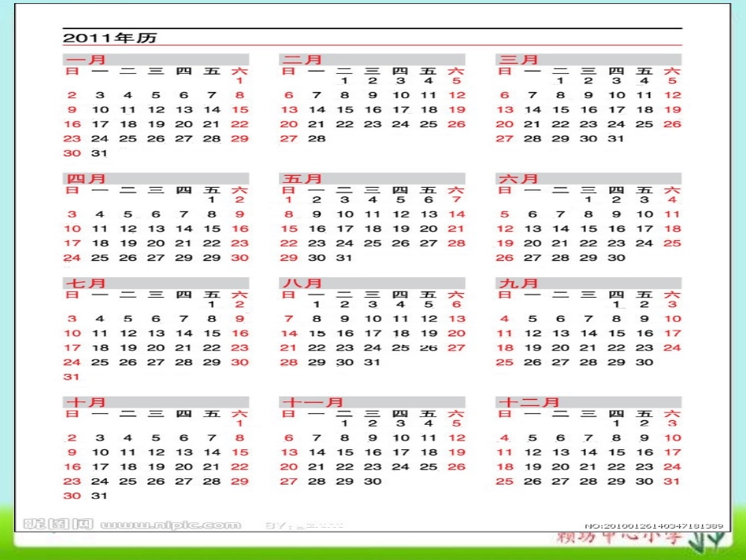Click red day 30 in 四月
The image size is (746, 560).
240,258
